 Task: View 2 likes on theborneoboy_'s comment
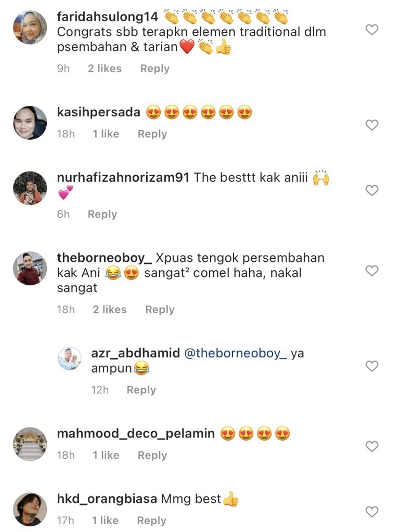(x=110, y=310)
